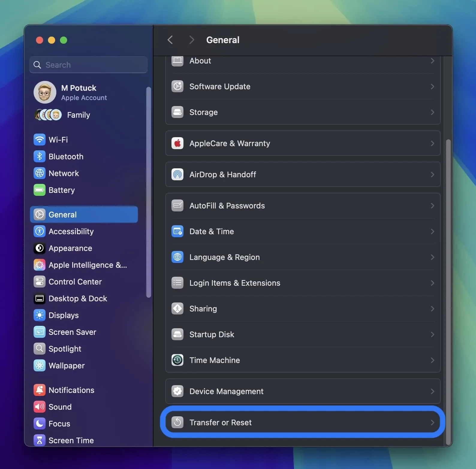The height and width of the screenshot is (469, 476).
Task: Click the Search input field
Action: coord(88,65)
